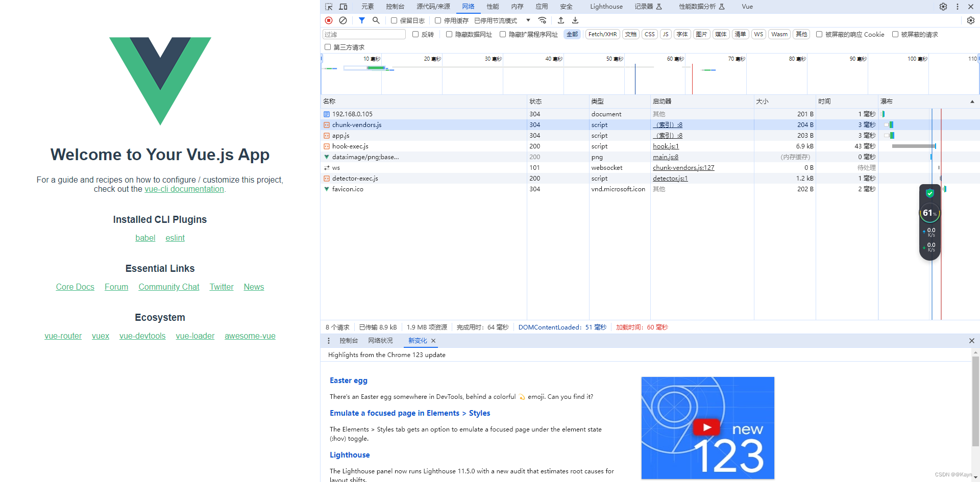
Task: Clear the network log
Action: point(343,20)
